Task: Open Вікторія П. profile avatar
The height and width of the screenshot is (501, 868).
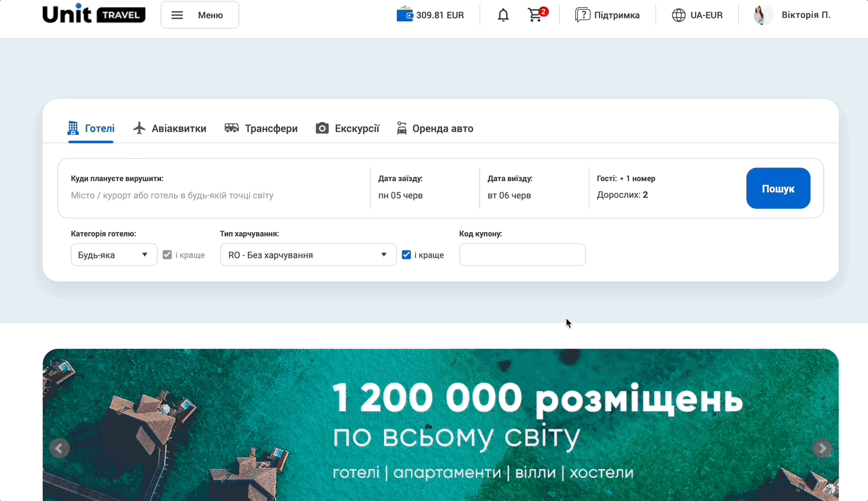Action: [x=763, y=15]
